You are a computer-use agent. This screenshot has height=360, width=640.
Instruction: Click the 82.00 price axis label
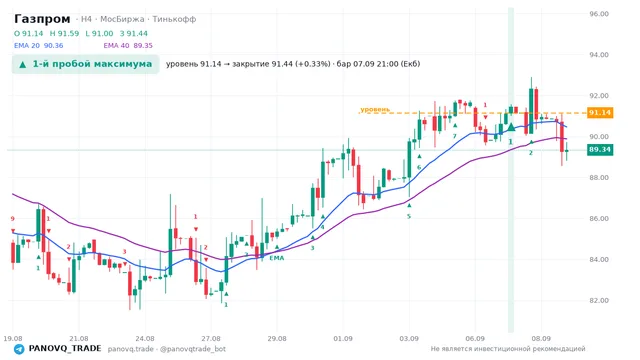click(599, 300)
